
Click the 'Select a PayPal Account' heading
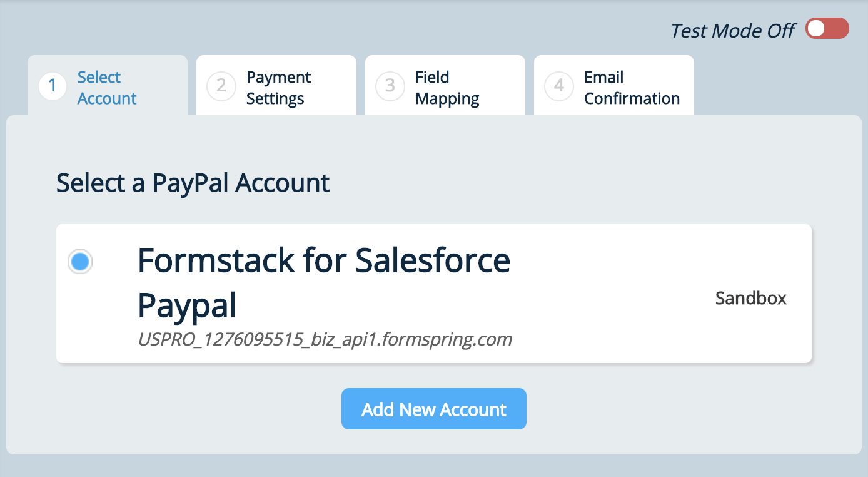click(193, 183)
